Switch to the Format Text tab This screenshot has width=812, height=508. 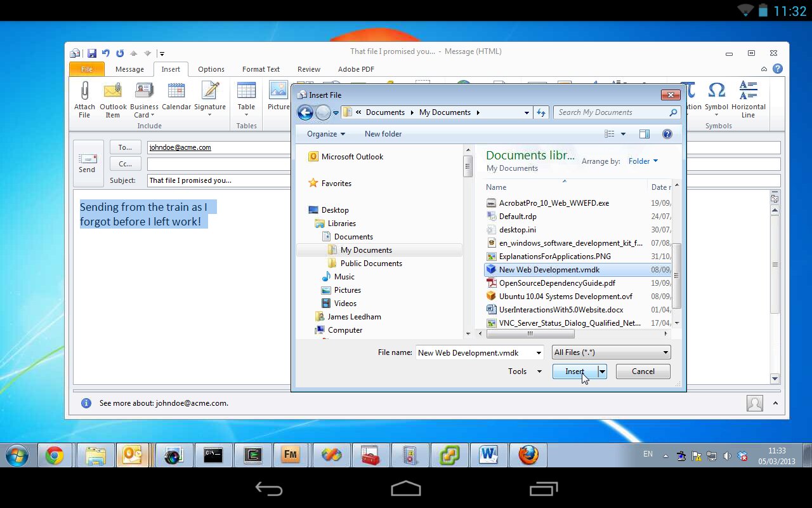click(x=261, y=69)
